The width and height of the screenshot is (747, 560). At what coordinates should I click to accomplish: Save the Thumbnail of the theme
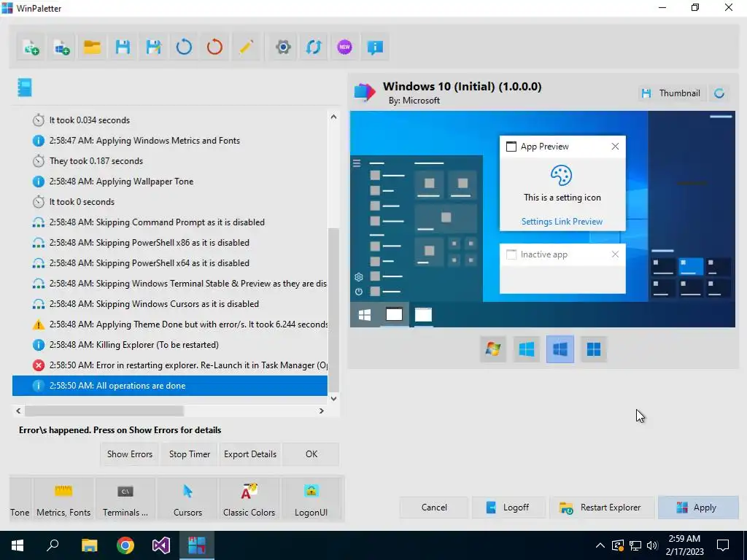[671, 93]
